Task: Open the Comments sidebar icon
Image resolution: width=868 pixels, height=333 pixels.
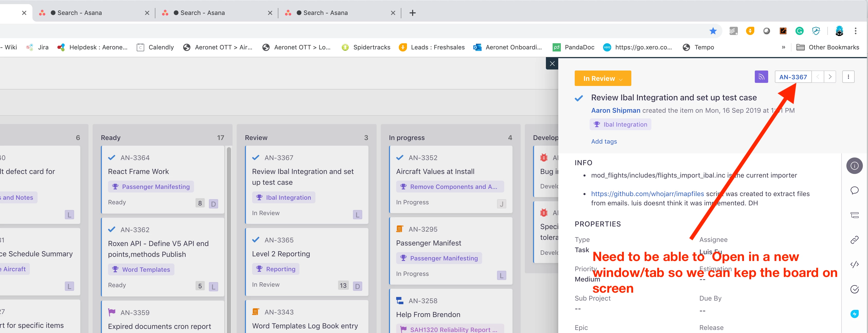Action: coord(854,190)
